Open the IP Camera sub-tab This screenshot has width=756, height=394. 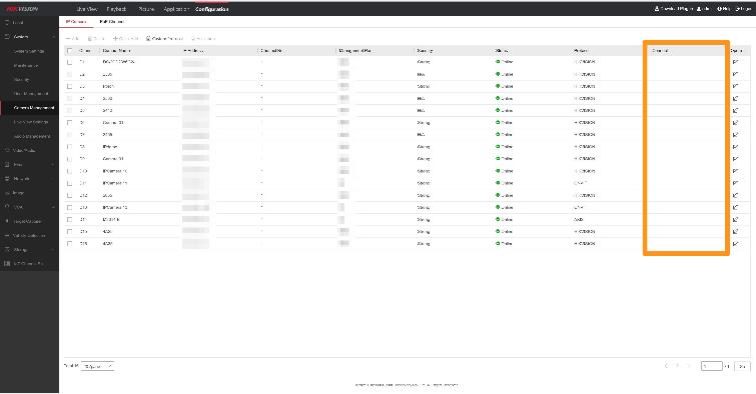[x=76, y=22]
